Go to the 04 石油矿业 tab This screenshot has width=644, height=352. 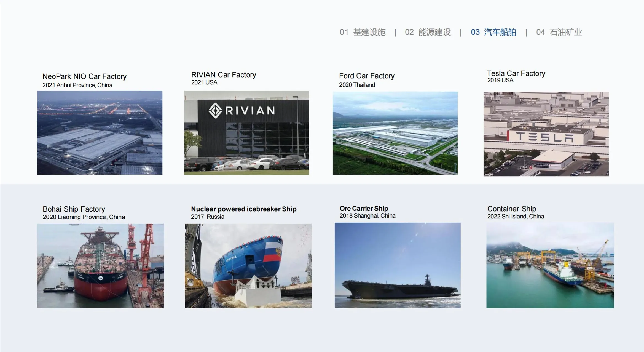tap(559, 32)
